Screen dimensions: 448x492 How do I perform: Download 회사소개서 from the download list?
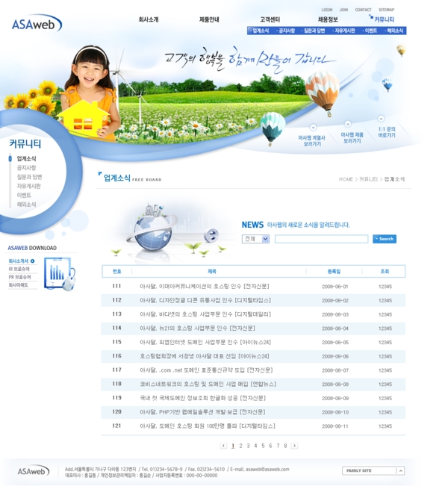pyautogui.click(x=19, y=261)
